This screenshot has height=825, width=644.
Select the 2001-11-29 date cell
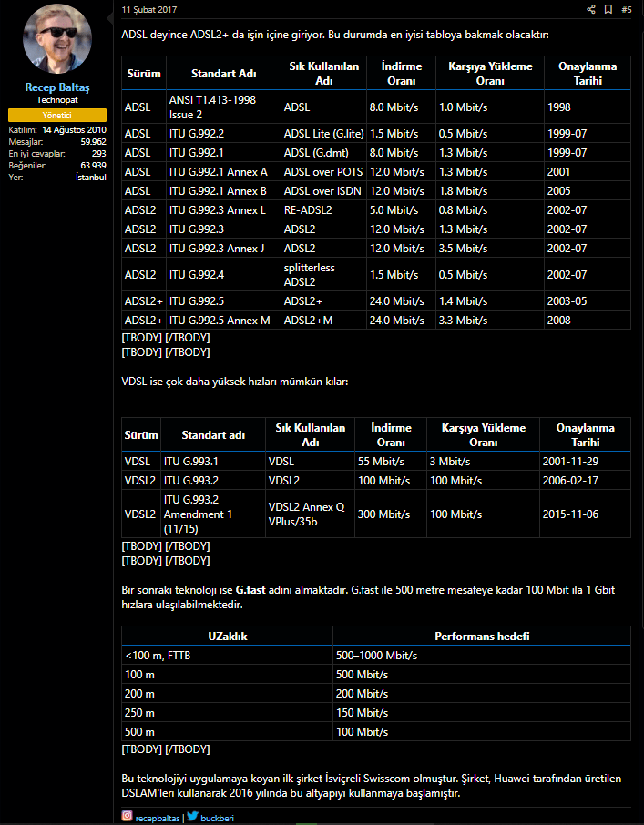(585, 462)
